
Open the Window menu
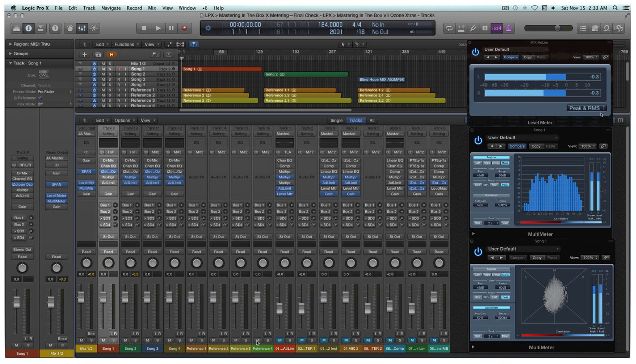187,8
